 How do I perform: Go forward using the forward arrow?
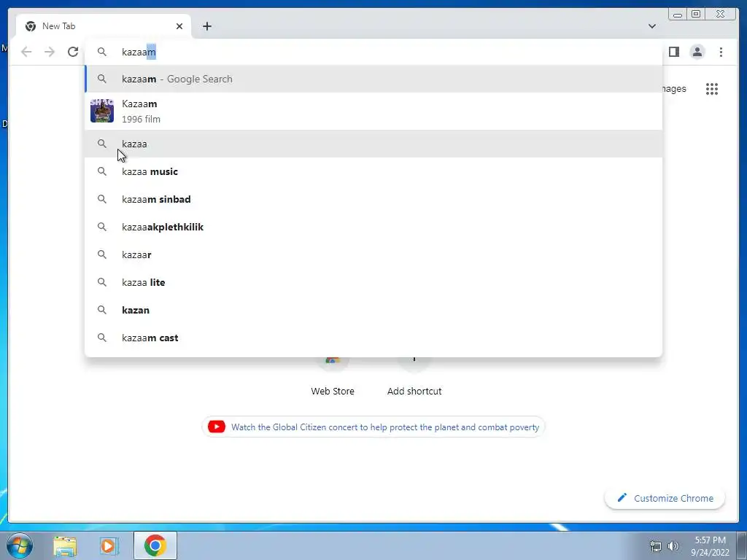(50, 52)
